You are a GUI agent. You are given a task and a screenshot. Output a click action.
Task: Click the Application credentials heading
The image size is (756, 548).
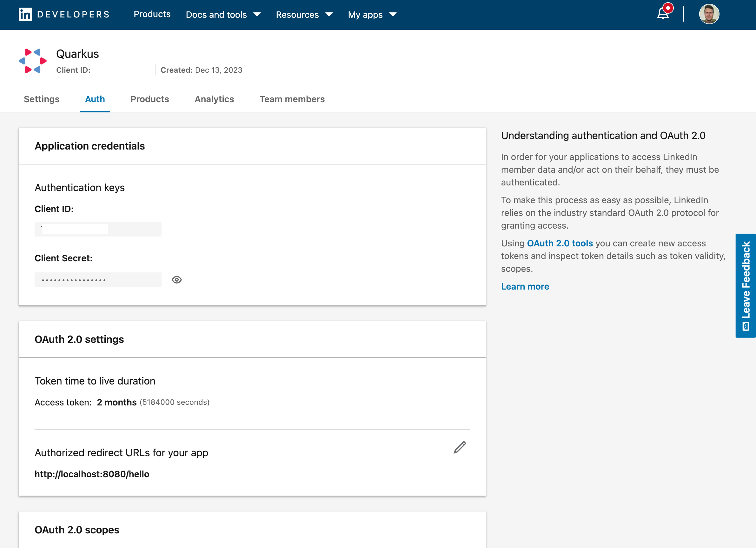pos(90,146)
